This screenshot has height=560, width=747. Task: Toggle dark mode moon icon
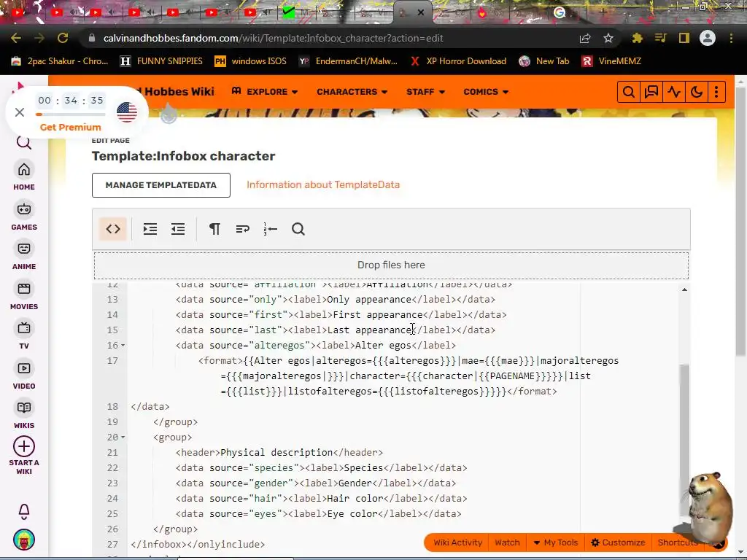697,92
